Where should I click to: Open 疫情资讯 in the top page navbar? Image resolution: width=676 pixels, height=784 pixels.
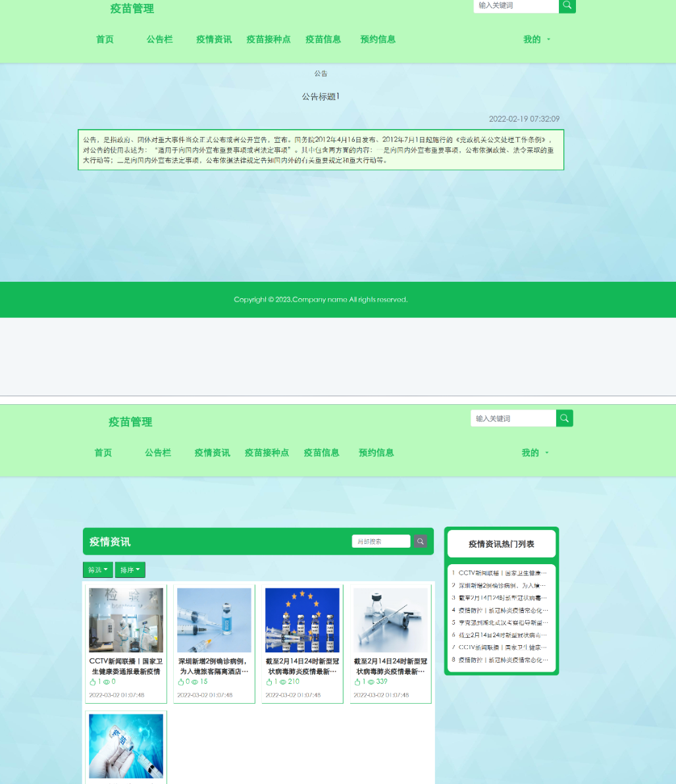coord(214,39)
